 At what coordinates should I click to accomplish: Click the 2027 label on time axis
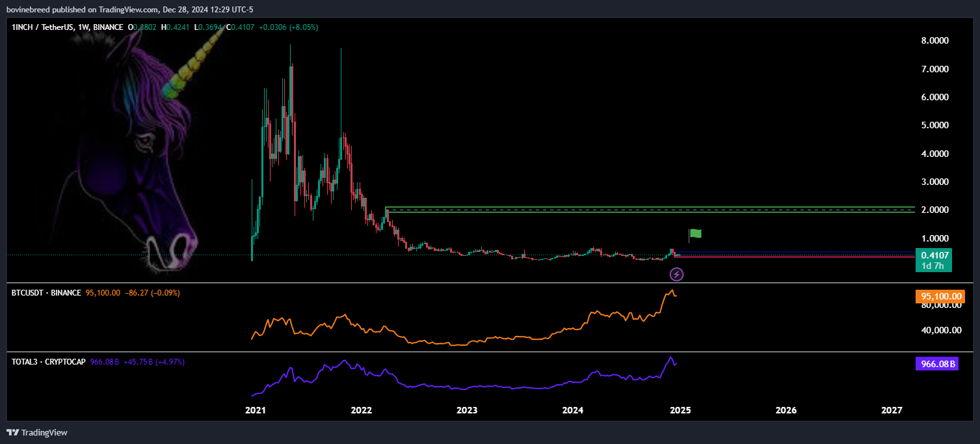point(892,410)
